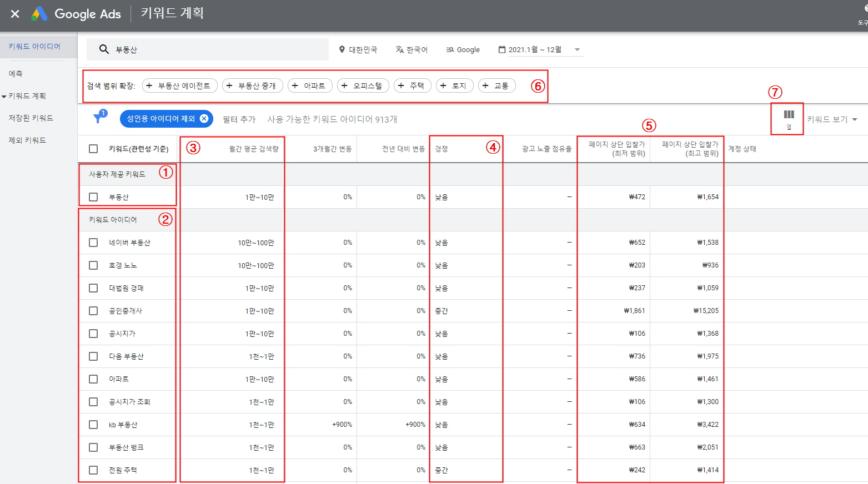Viewport: 868px width, 484px height.
Task: Check the 다음 부동산 row
Action: click(93, 356)
